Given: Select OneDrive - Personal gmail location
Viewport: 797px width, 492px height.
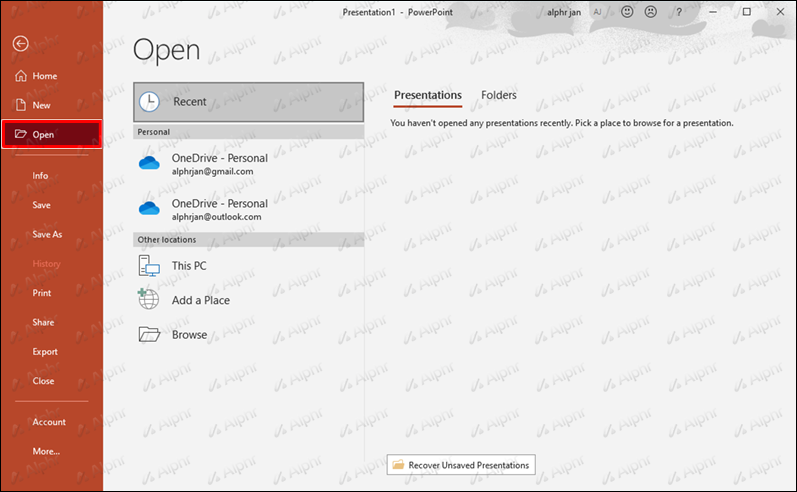Looking at the screenshot, I should (249, 164).
